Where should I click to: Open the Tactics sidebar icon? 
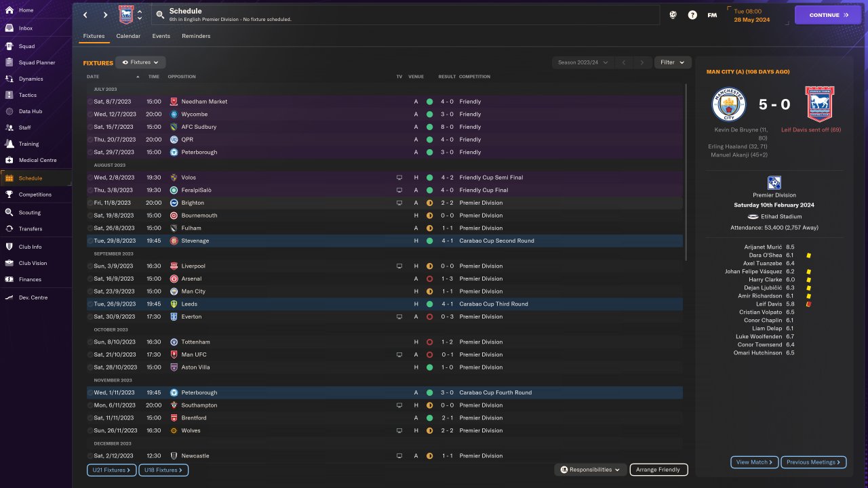[x=9, y=95]
